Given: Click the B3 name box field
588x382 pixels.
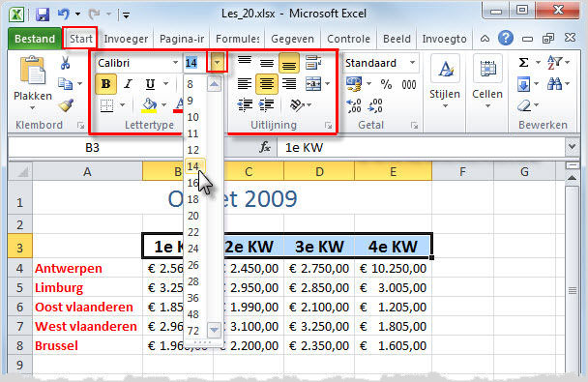Looking at the screenshot, I should (x=92, y=148).
